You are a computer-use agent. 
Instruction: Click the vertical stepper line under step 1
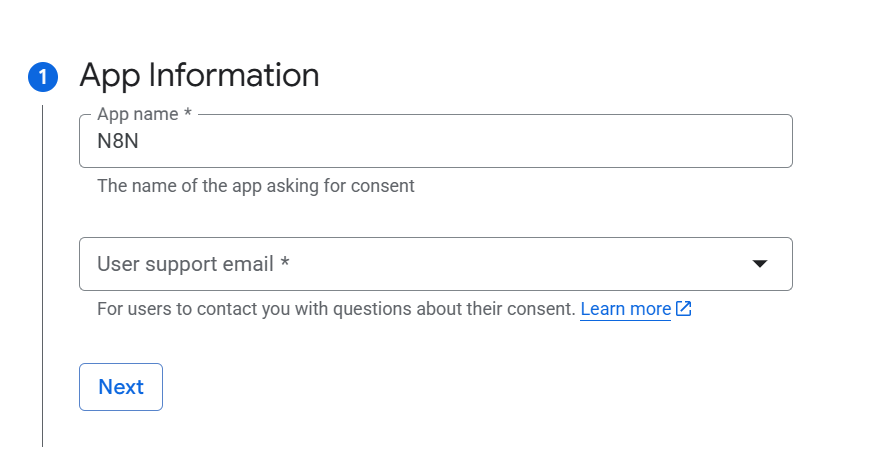coord(43,270)
